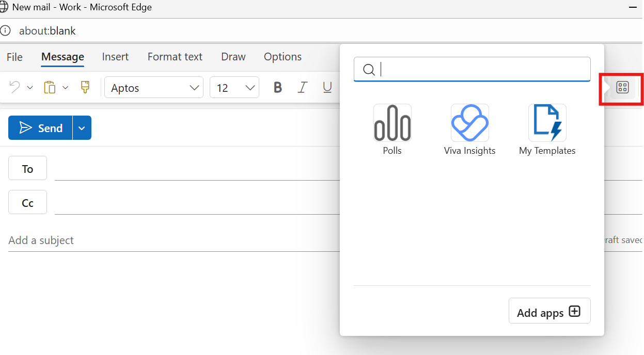644x355 pixels.
Task: Open the Polls app
Action: 392,130
